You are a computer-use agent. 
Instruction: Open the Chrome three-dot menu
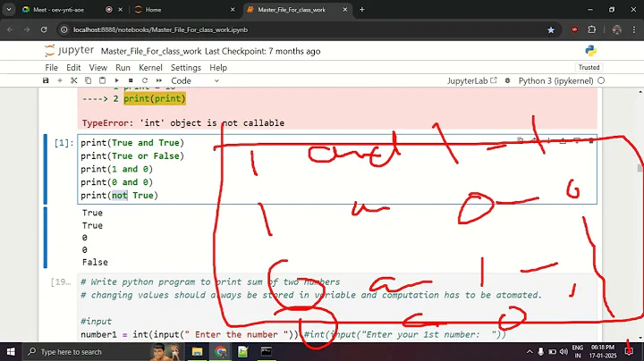(634, 29)
